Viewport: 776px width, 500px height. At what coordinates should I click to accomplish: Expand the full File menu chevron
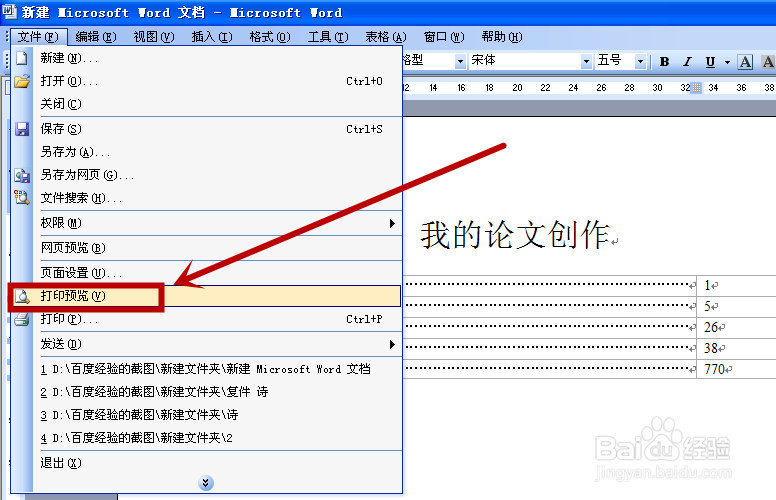tap(206, 483)
